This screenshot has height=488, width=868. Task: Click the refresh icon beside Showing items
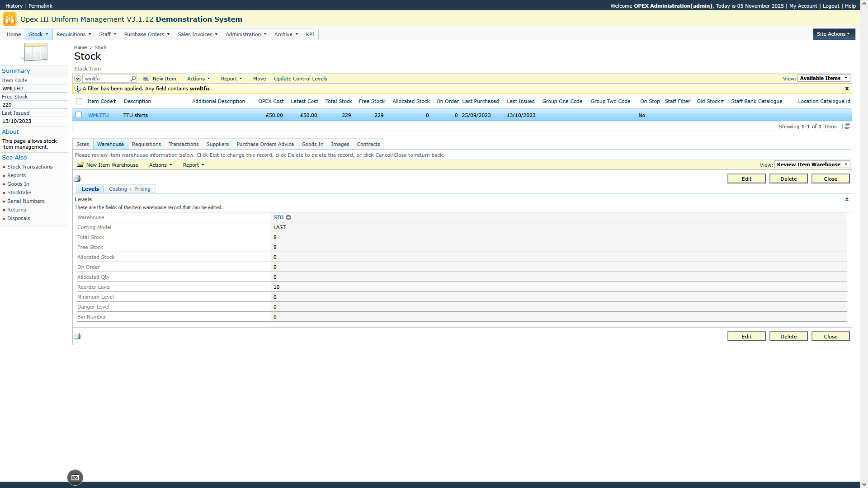coord(847,127)
